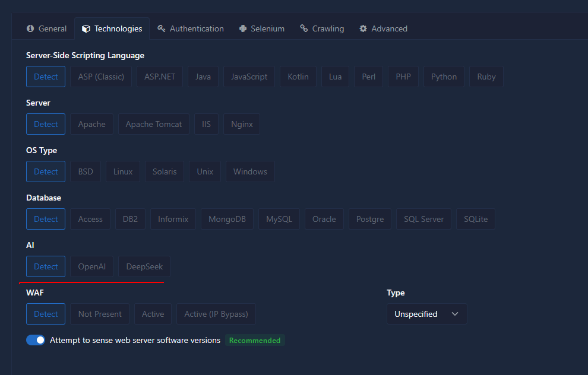The image size is (588, 375).
Task: Choose Nginx as the server
Action: pos(242,124)
